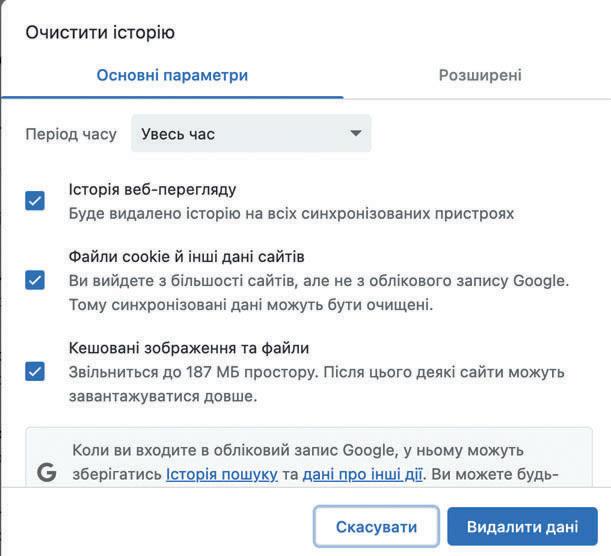Viewport: 611px width, 556px height.
Task: Click the 'Видалити дані' button
Action: point(522,527)
